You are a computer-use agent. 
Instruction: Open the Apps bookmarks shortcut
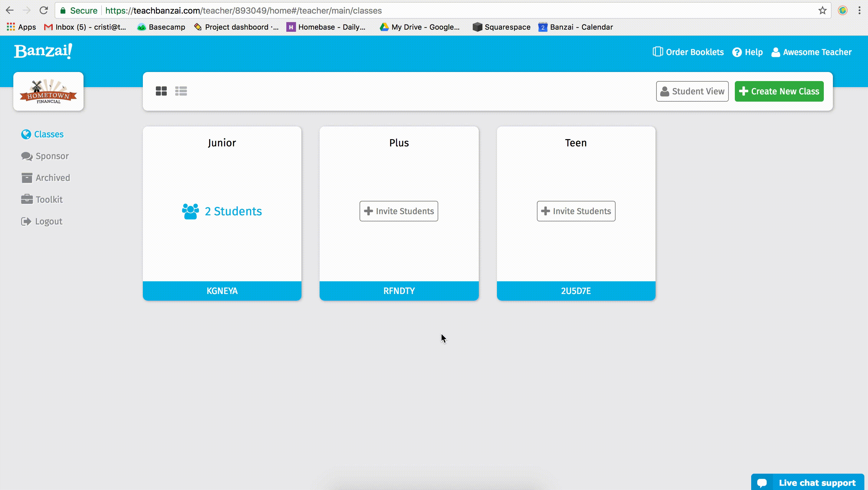point(21,27)
